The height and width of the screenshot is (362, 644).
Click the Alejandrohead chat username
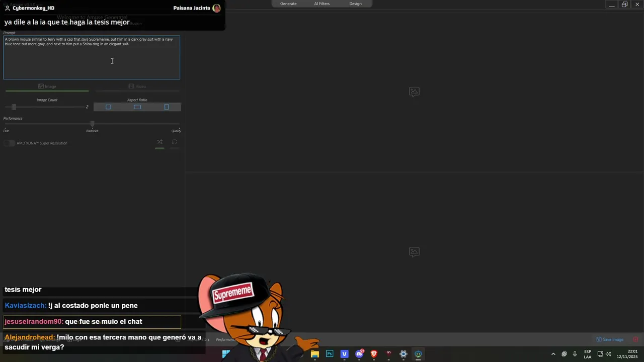[x=30, y=337]
